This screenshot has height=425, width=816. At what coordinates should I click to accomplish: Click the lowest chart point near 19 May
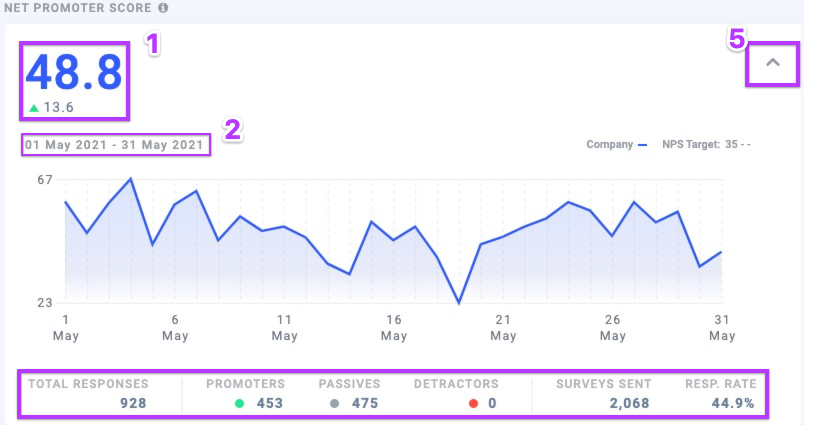459,302
